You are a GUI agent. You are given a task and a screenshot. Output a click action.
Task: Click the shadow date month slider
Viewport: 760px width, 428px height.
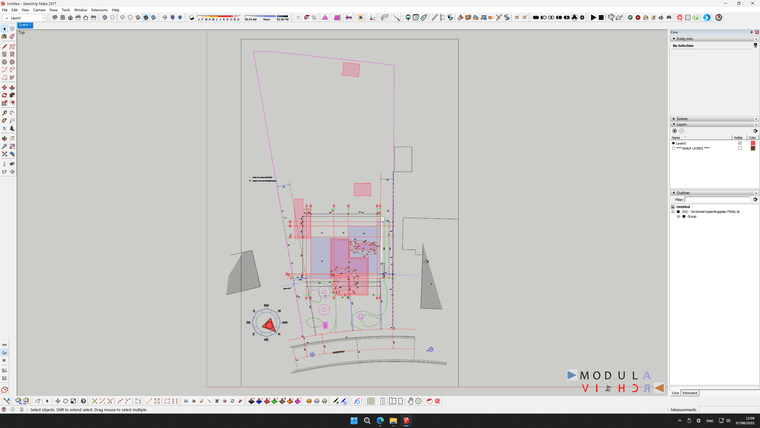219,17
